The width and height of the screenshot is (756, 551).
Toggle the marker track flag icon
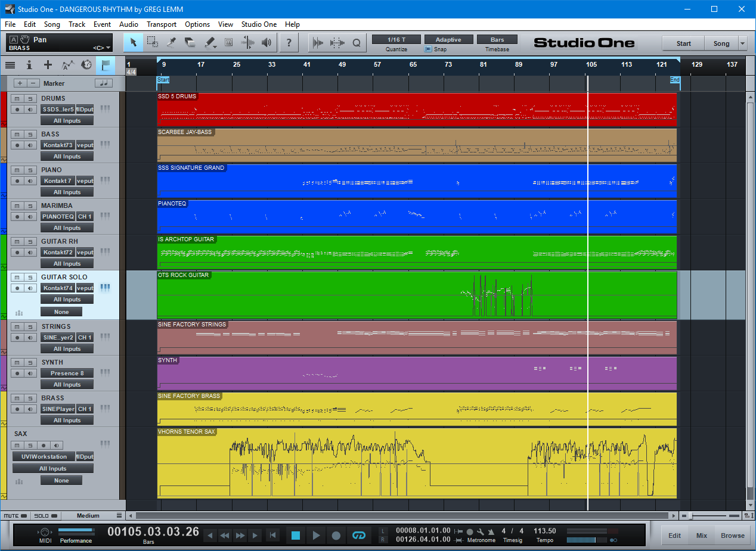point(106,65)
